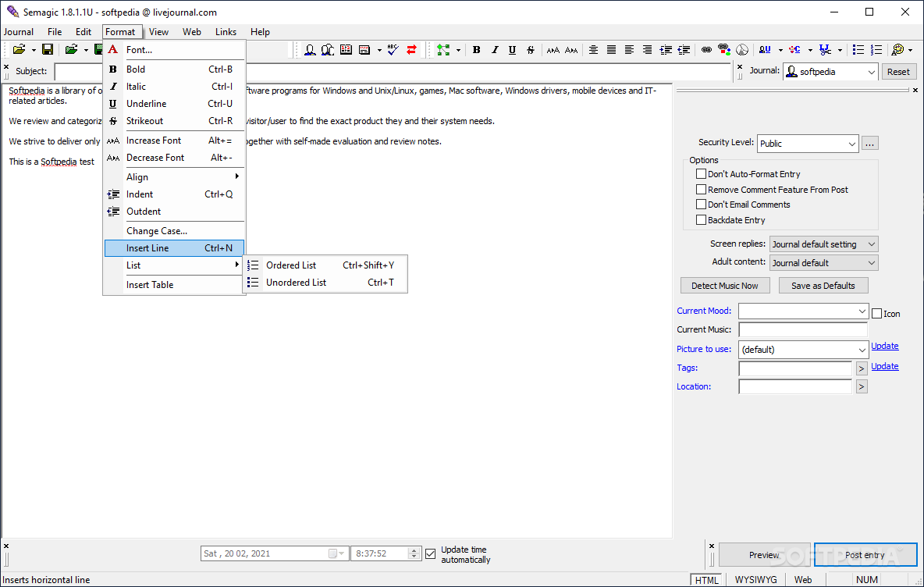Image resolution: width=924 pixels, height=587 pixels.
Task: Click the red double-arrow replace icon
Action: click(411, 50)
